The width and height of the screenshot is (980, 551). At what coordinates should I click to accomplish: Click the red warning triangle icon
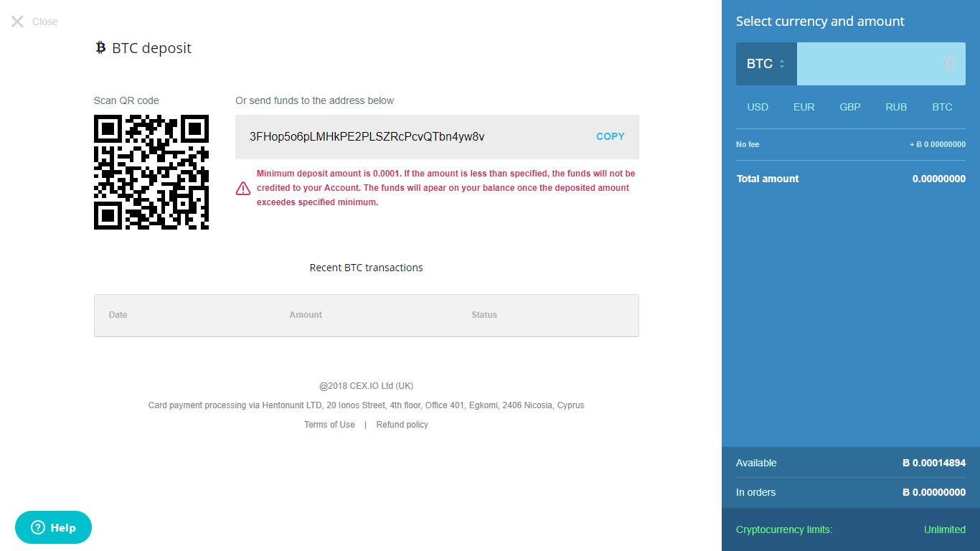point(243,188)
